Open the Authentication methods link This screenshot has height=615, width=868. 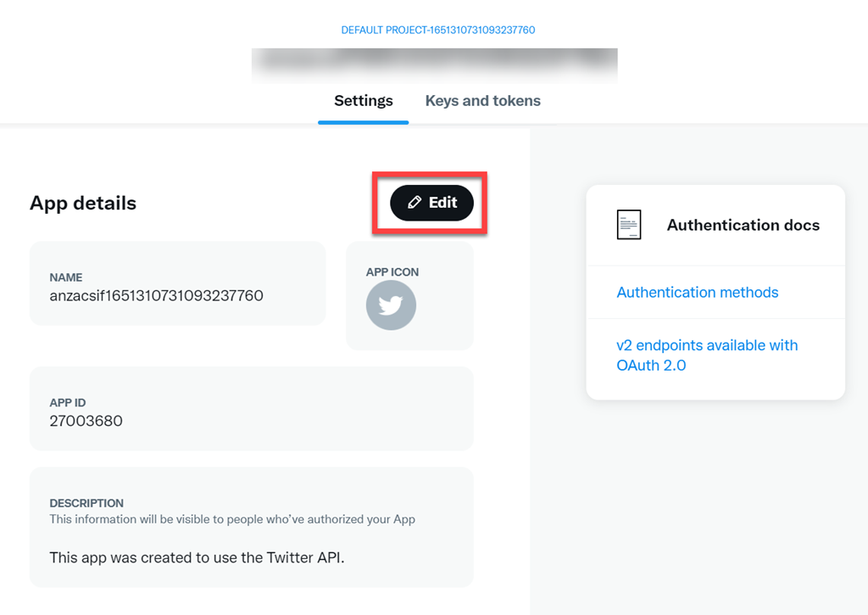(697, 293)
